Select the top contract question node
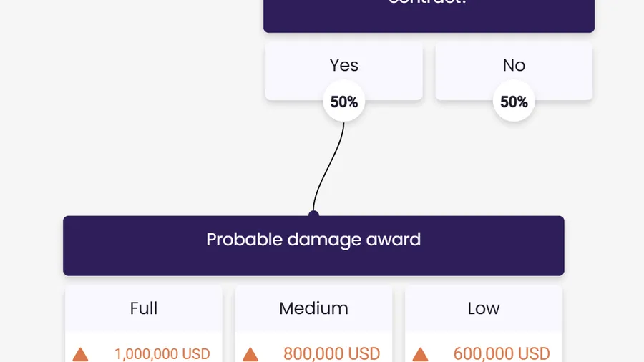Viewport: 644px width, 362px height. (x=429, y=16)
